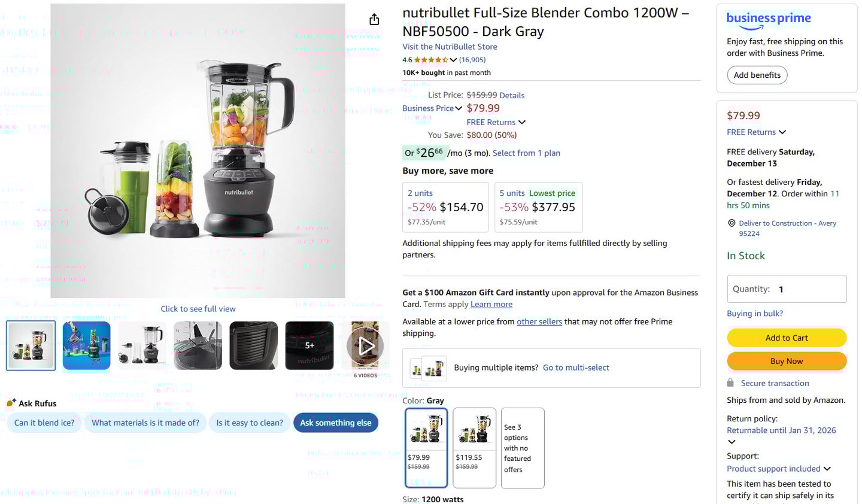This screenshot has width=862, height=504.
Task: Click the share icon above product image
Action: tap(374, 20)
